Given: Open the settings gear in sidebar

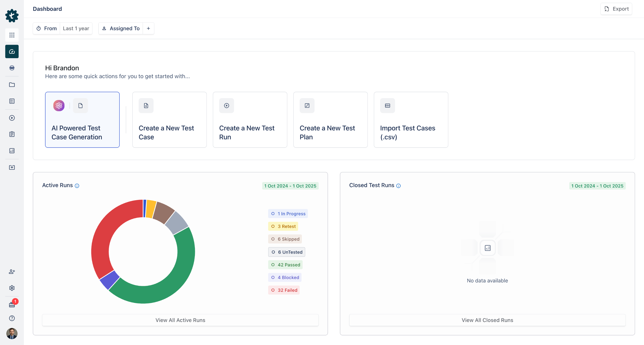Looking at the screenshot, I should click(12, 288).
